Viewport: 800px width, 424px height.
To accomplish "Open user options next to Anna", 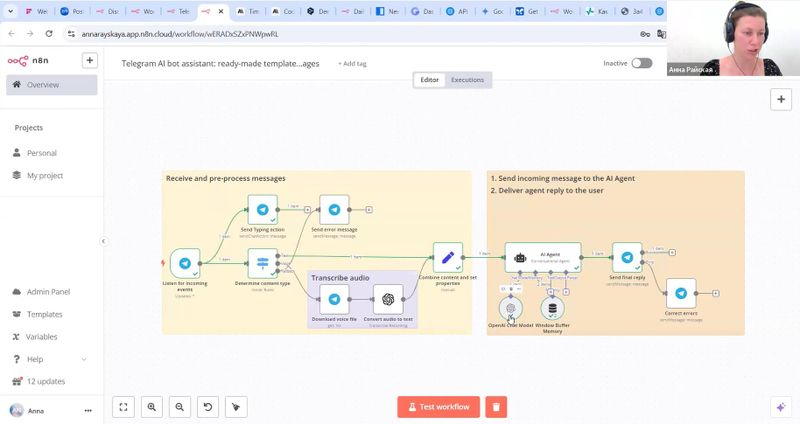I will [88, 410].
